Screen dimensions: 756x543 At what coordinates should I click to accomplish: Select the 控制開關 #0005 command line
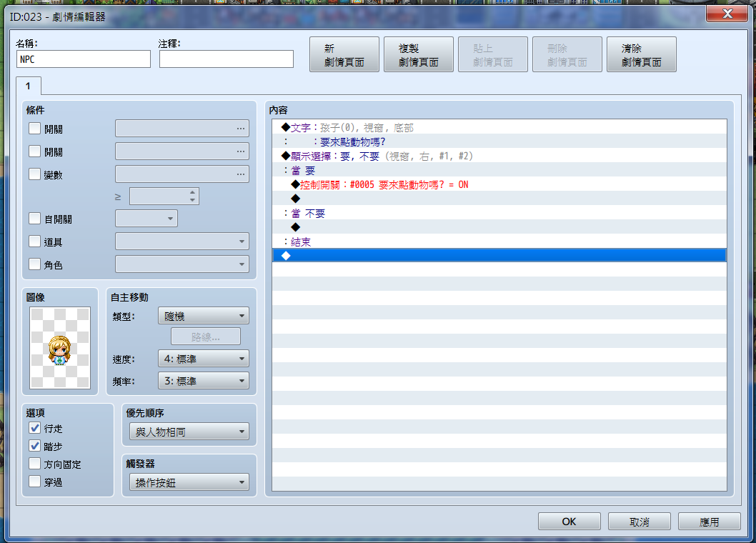coord(499,184)
